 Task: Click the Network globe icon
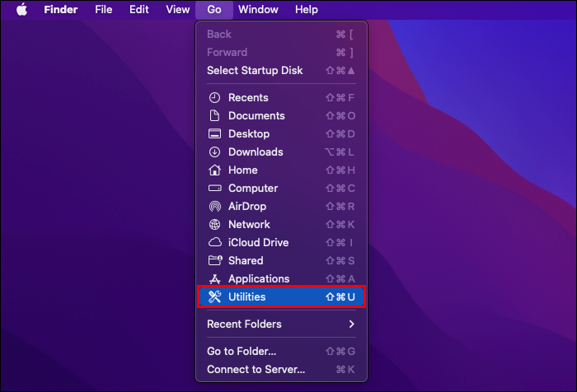[214, 224]
